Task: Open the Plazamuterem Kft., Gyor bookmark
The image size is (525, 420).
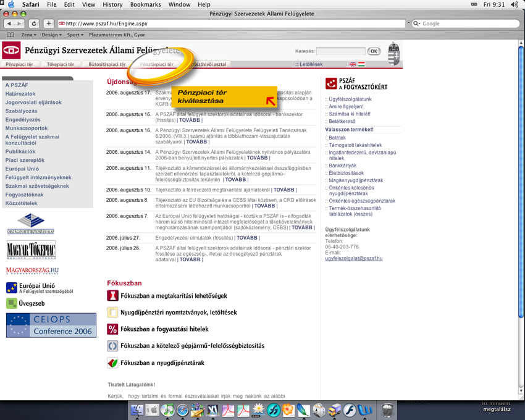Action: [117, 35]
